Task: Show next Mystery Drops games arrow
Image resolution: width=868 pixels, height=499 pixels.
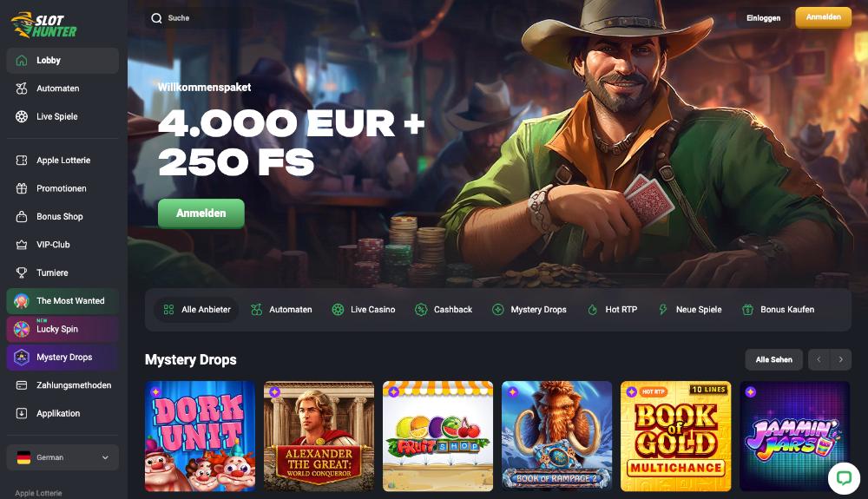Action: click(x=841, y=359)
